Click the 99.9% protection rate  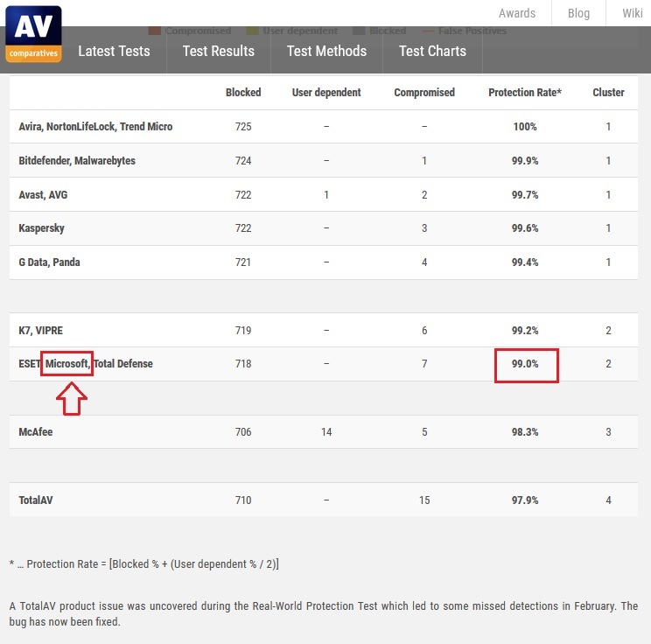tap(525, 161)
